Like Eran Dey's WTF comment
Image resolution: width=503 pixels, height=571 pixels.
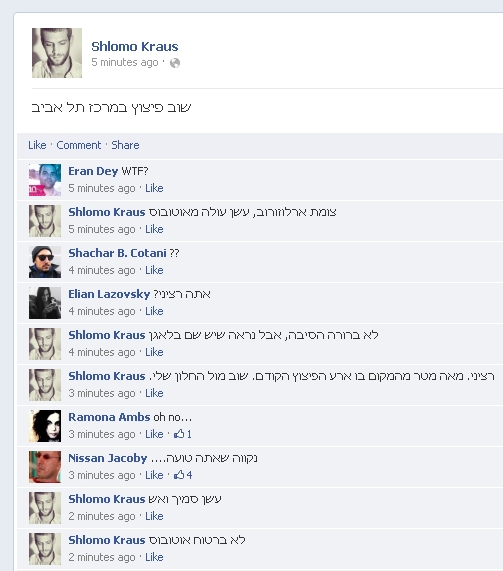(x=154, y=188)
